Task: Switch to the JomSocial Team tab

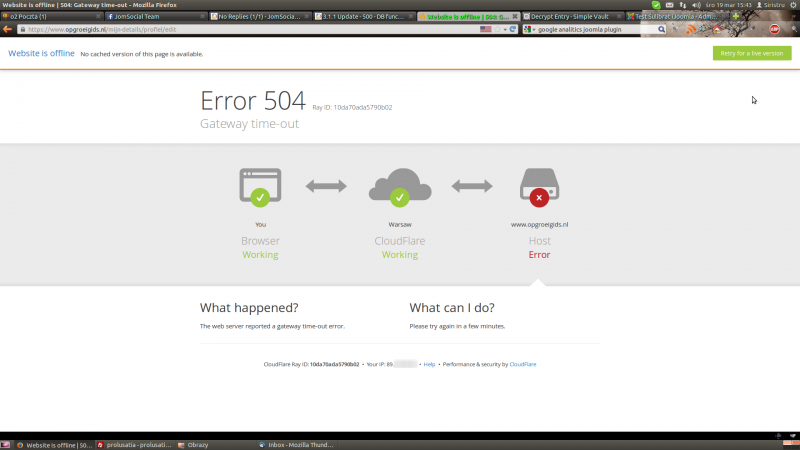Action: (156, 16)
